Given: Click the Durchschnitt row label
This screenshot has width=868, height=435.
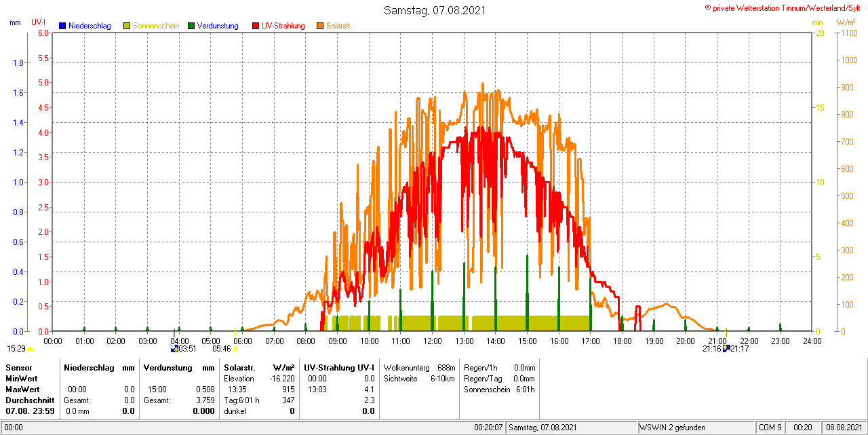Looking at the screenshot, I should pyautogui.click(x=30, y=400).
